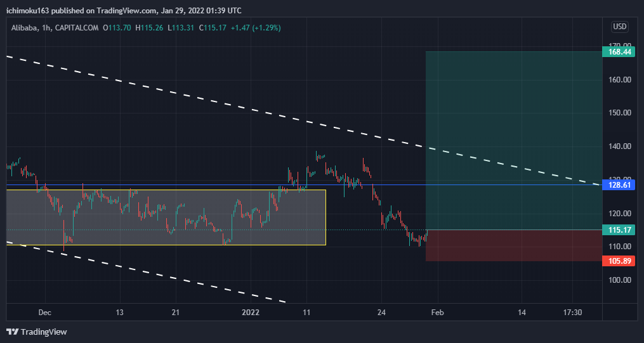Click the 168.44 take-profit price label
The width and height of the screenshot is (644, 343).
coord(618,52)
